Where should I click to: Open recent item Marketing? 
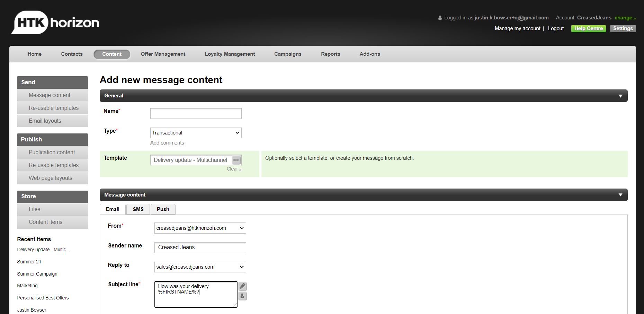click(x=27, y=286)
